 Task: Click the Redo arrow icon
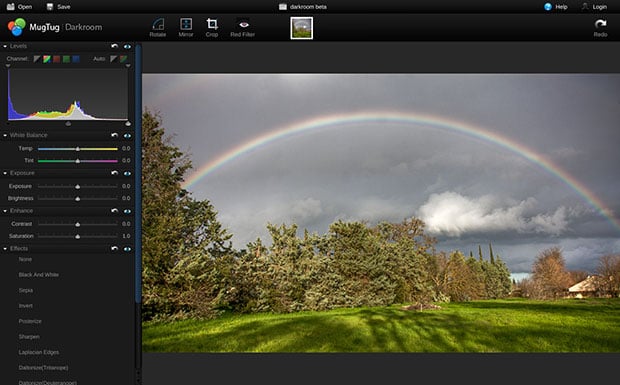pos(601,24)
